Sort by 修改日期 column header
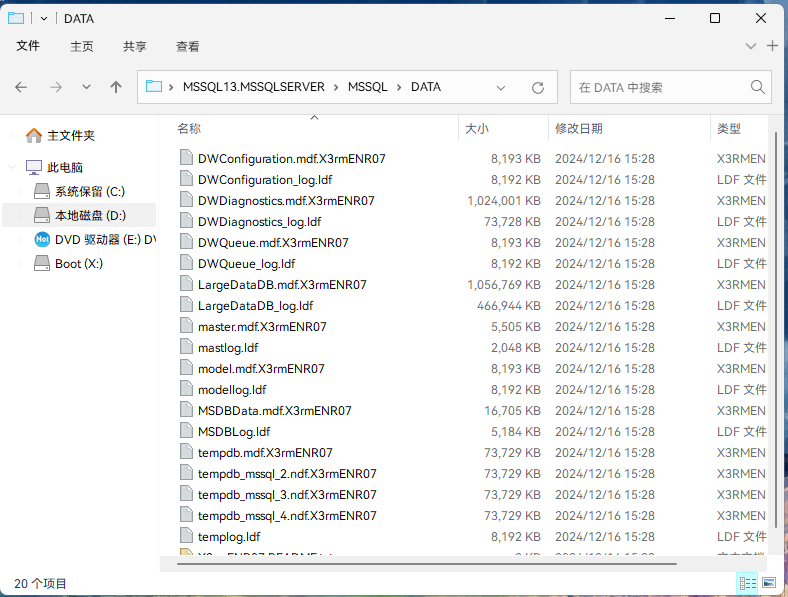Image resolution: width=788 pixels, height=597 pixels. pyautogui.click(x=578, y=129)
